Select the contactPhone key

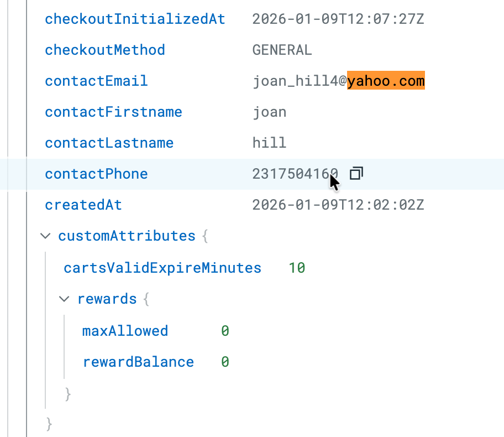(96, 174)
